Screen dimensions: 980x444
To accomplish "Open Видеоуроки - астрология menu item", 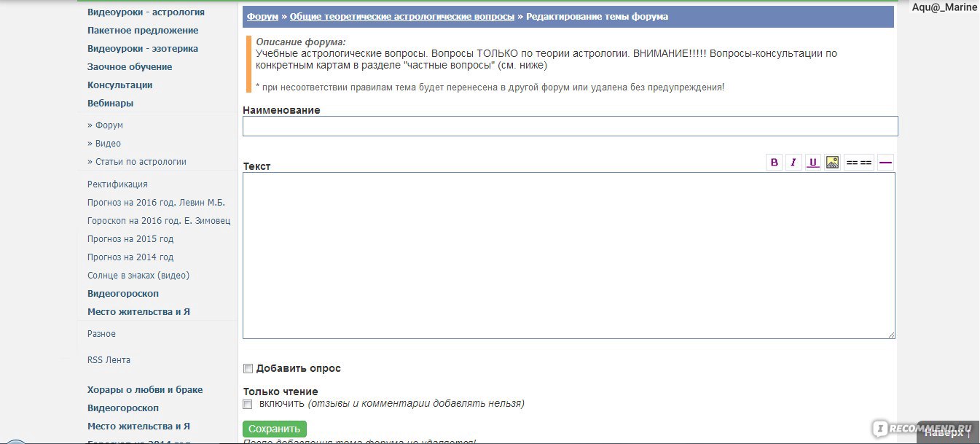I will pyautogui.click(x=146, y=12).
